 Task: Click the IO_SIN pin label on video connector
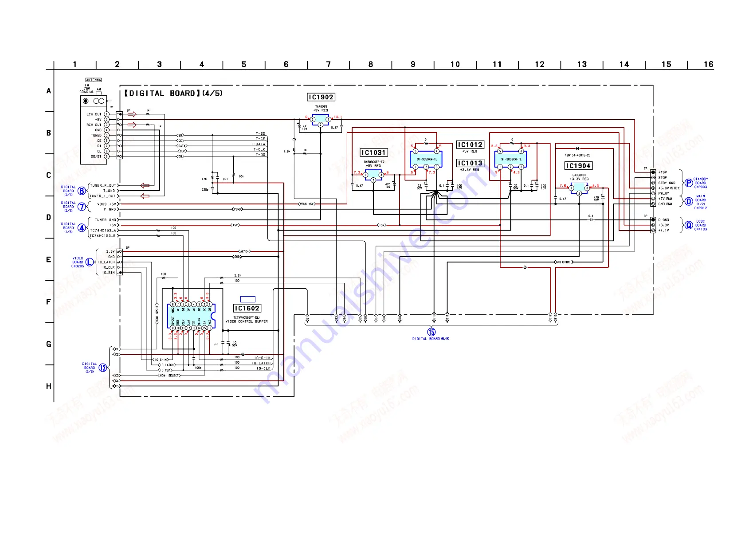click(x=108, y=273)
